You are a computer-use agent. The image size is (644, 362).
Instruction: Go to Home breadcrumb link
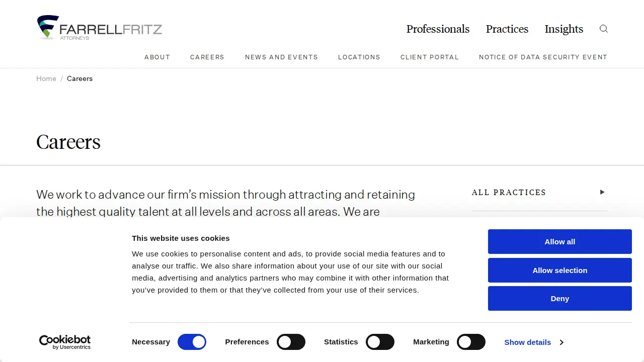pos(46,78)
